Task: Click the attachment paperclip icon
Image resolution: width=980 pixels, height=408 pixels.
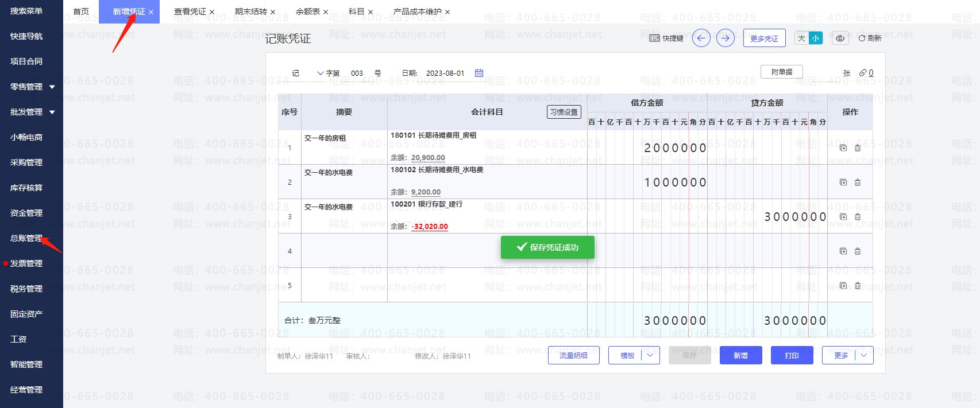Action: click(x=863, y=73)
